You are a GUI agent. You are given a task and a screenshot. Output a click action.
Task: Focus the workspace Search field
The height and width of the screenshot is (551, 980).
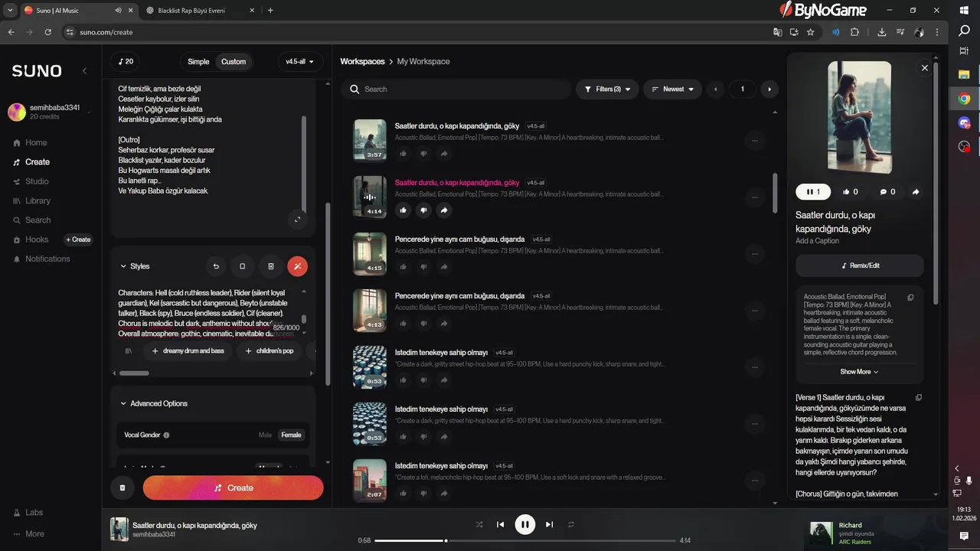coord(456,89)
